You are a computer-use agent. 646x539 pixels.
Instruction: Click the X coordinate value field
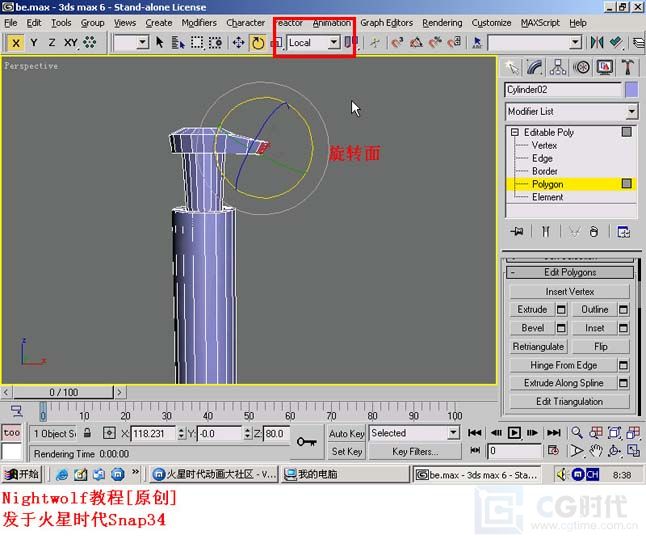(x=153, y=434)
